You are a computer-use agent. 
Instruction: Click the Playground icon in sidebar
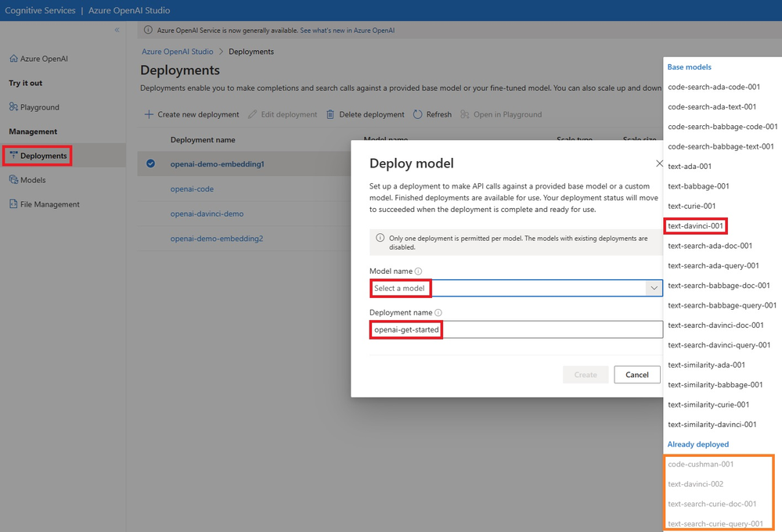13,106
